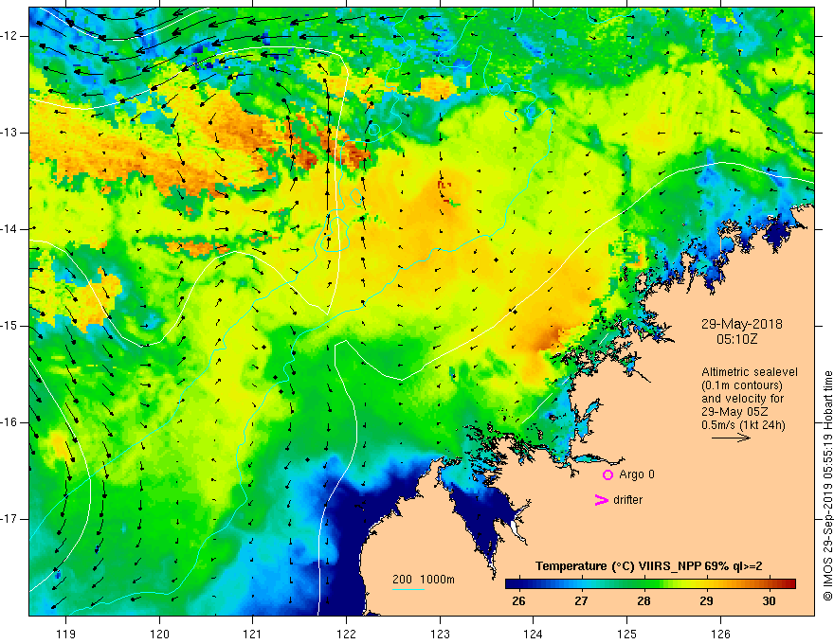Click the longitude label 122
Viewport: 834px width, 644px height.
[346, 634]
